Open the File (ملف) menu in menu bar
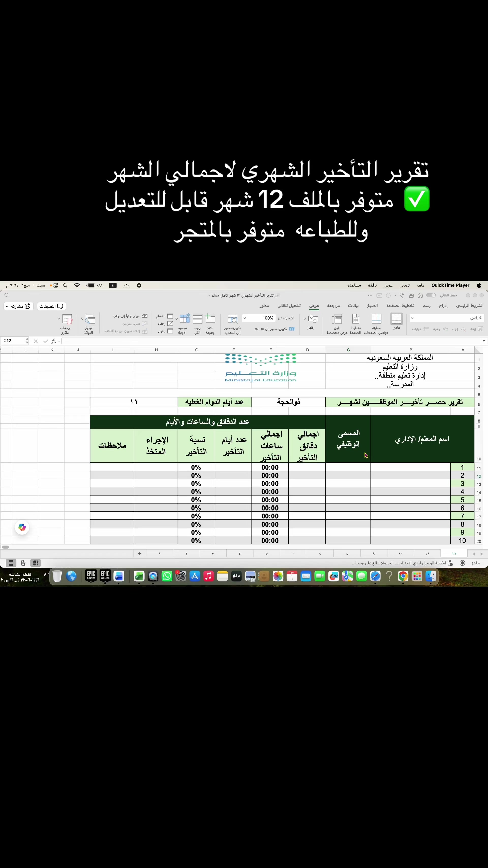The width and height of the screenshot is (488, 868). point(421,285)
